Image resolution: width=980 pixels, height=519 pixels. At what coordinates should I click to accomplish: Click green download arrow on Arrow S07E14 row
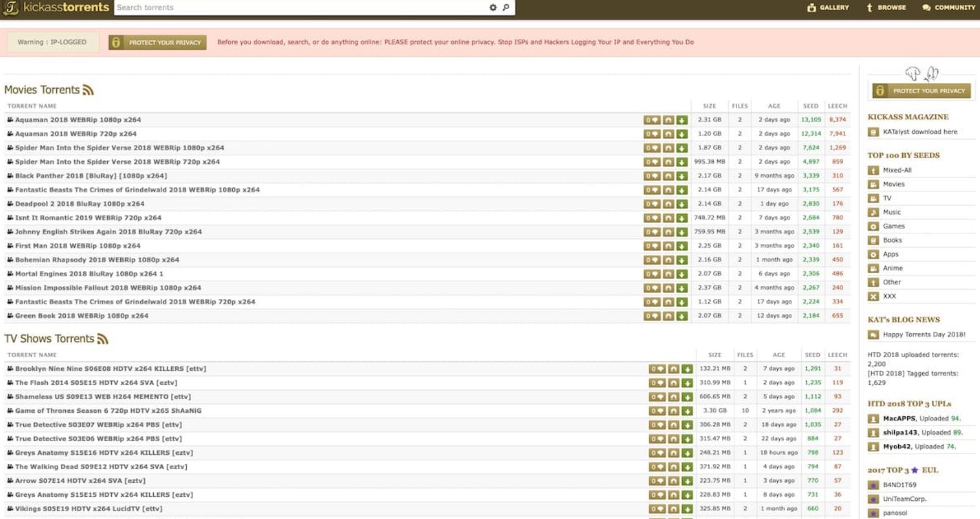point(687,481)
